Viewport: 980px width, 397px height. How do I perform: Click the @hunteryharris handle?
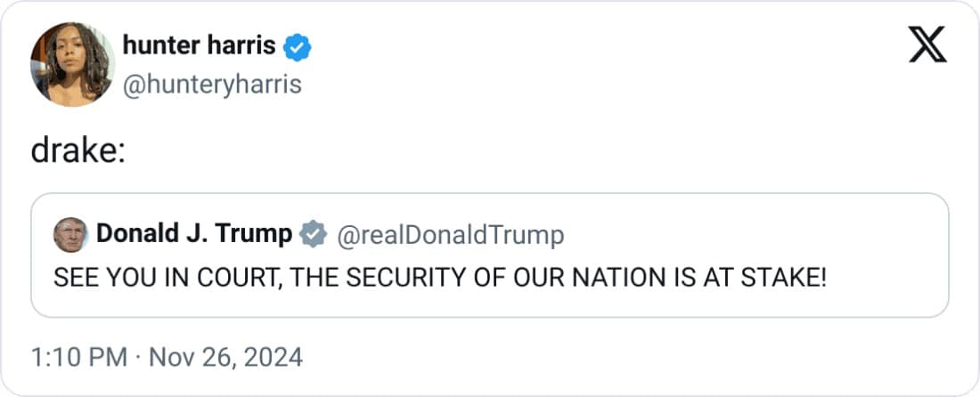[x=212, y=85]
